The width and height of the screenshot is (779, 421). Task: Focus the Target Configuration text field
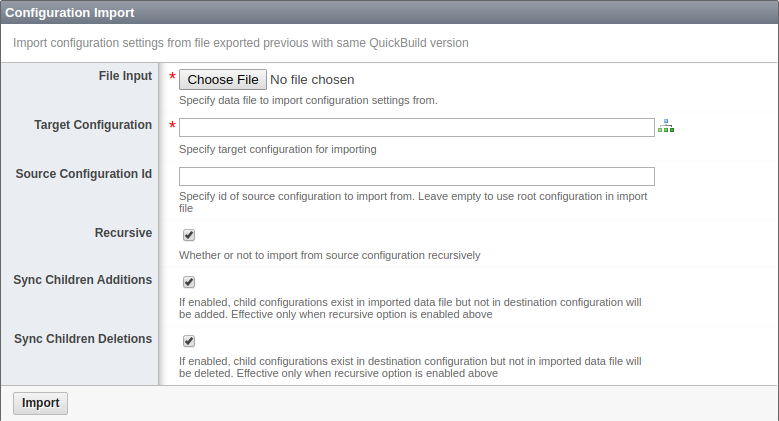coord(417,127)
